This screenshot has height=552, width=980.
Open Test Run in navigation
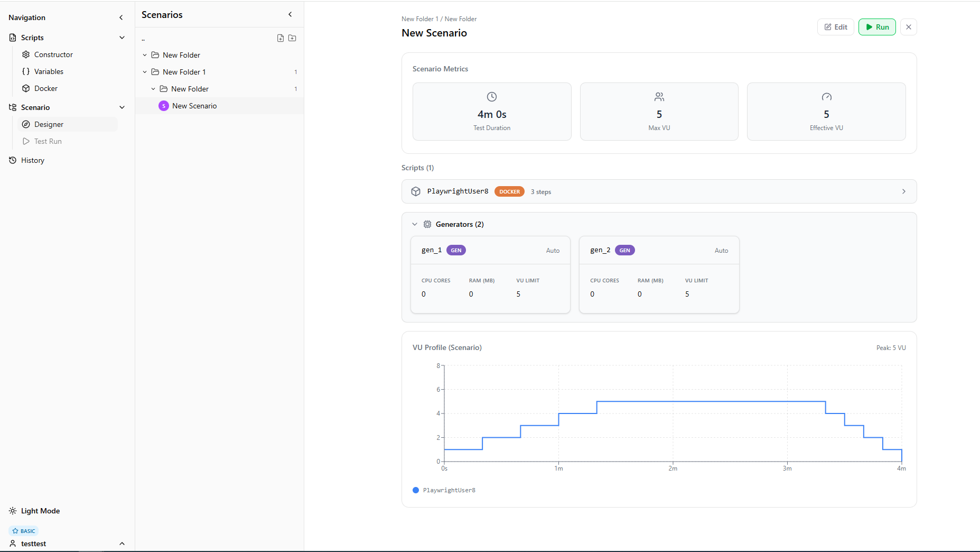pos(68,141)
